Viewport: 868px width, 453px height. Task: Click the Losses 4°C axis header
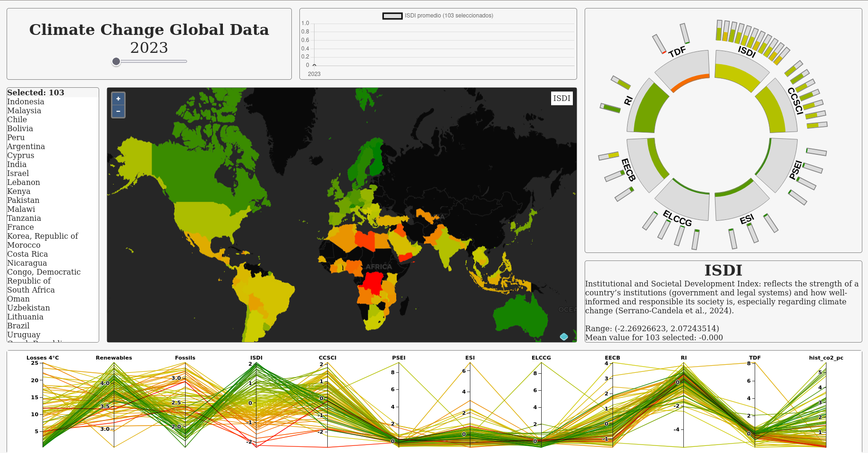[x=43, y=358]
